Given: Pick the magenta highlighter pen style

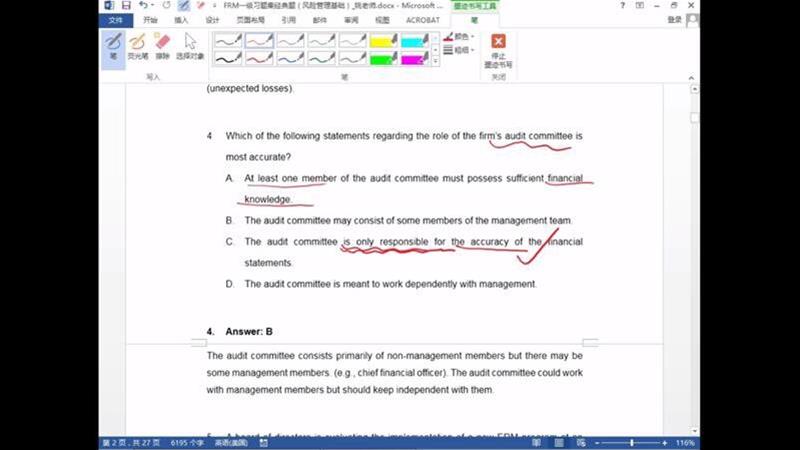Looking at the screenshot, I should click(x=415, y=59).
